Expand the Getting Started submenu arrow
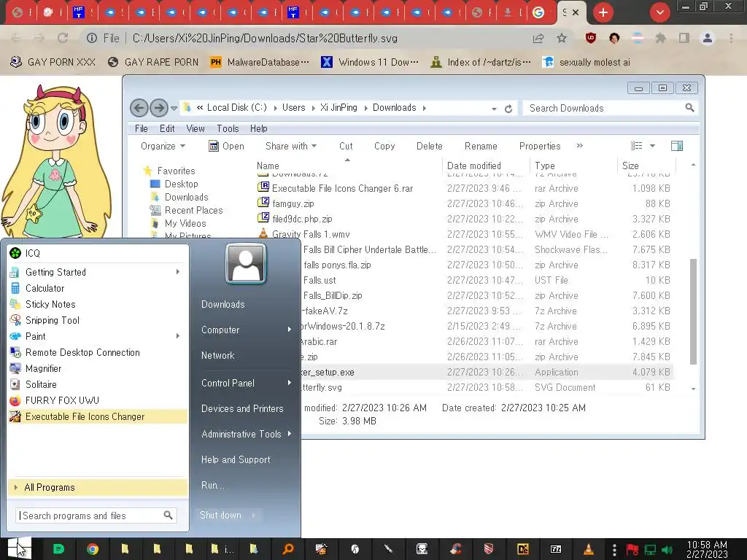This screenshot has width=747, height=560. (x=178, y=272)
